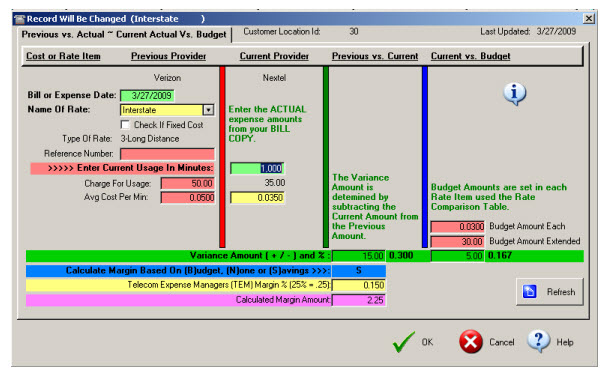Click the Charge For Usage field 50.00

click(188, 183)
